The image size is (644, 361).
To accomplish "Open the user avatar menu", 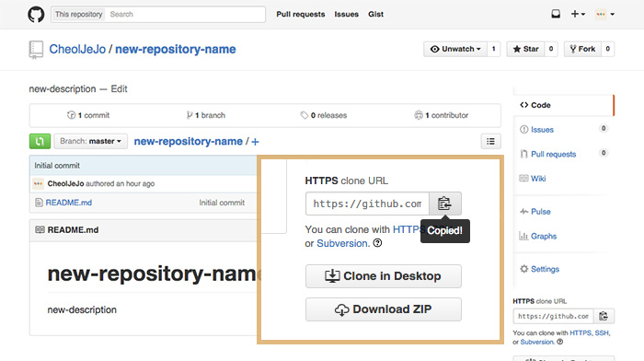I will pyautogui.click(x=605, y=14).
